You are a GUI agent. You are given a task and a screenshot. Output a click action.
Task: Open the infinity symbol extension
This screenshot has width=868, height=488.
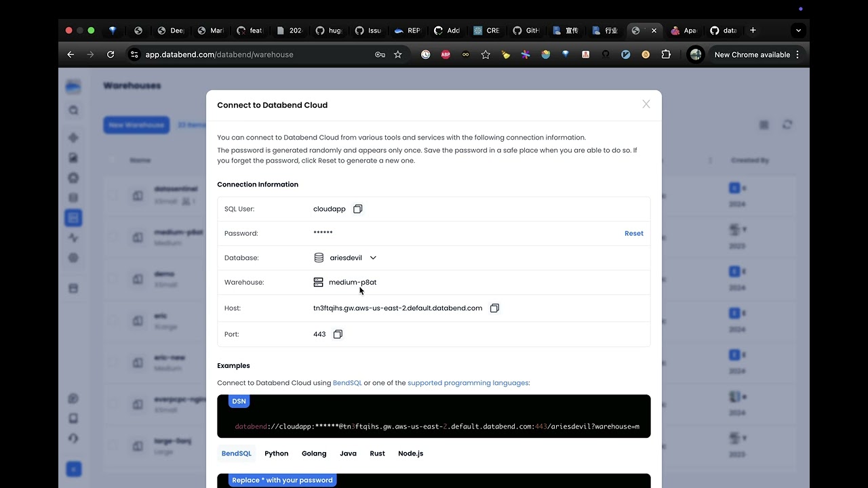point(465,54)
